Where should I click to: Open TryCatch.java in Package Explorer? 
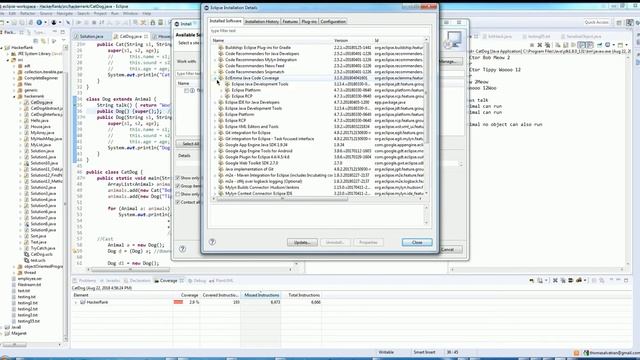[43, 248]
